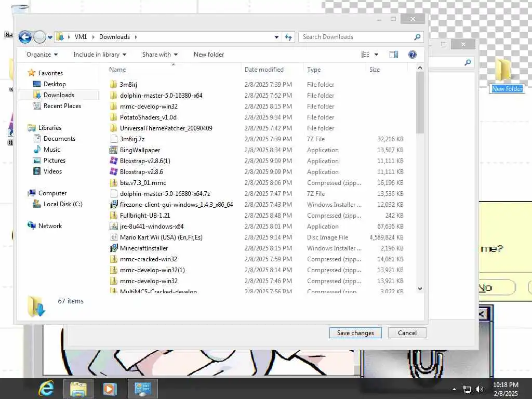Select the UniversalThemePatcher_20090409 folder icon
The height and width of the screenshot is (399, 532).
114,128
